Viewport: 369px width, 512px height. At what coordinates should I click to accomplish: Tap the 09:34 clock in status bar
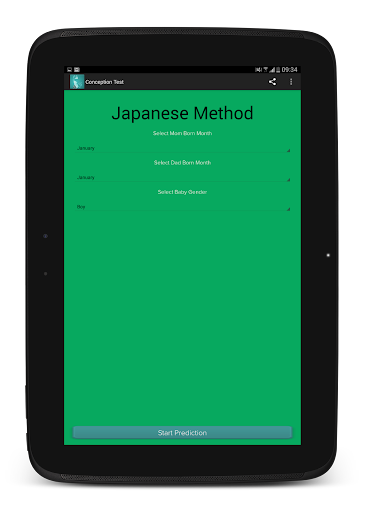[289, 70]
